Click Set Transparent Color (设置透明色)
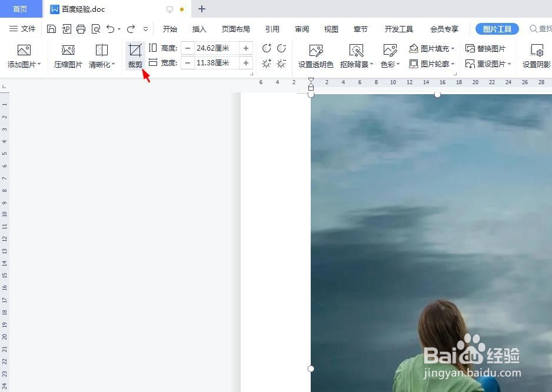This screenshot has width=552, height=392. (316, 56)
